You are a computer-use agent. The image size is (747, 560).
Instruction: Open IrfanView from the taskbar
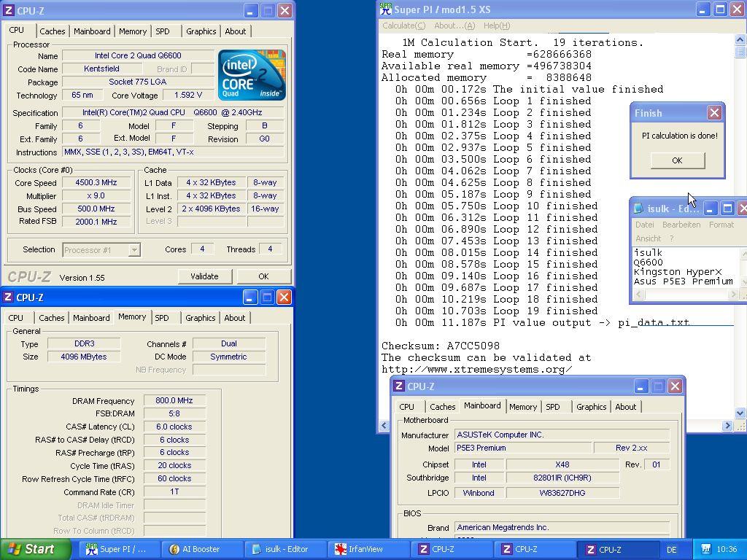368,549
